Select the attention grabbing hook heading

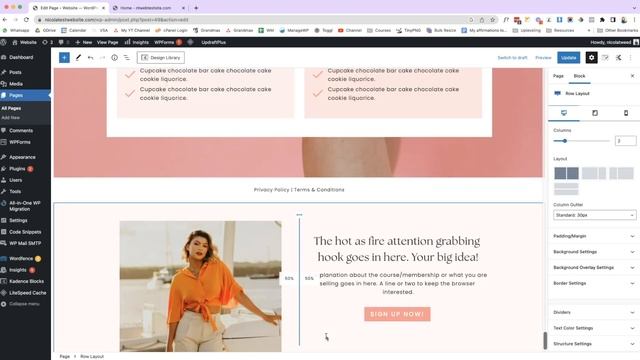pos(397,249)
